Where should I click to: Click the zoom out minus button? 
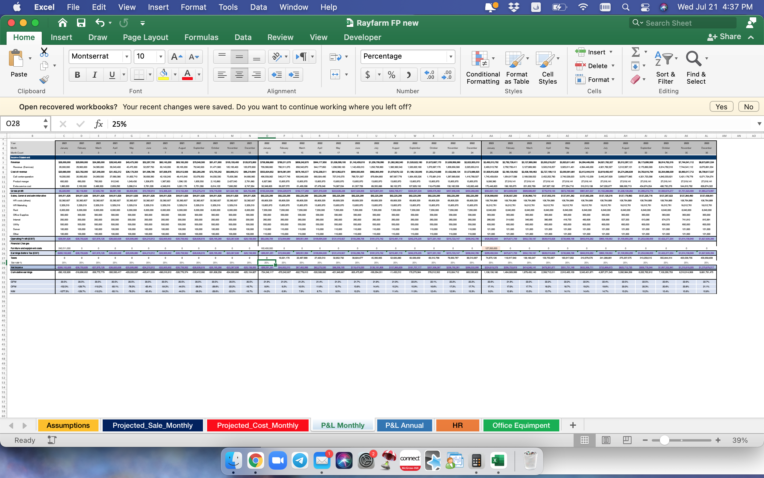click(x=645, y=440)
